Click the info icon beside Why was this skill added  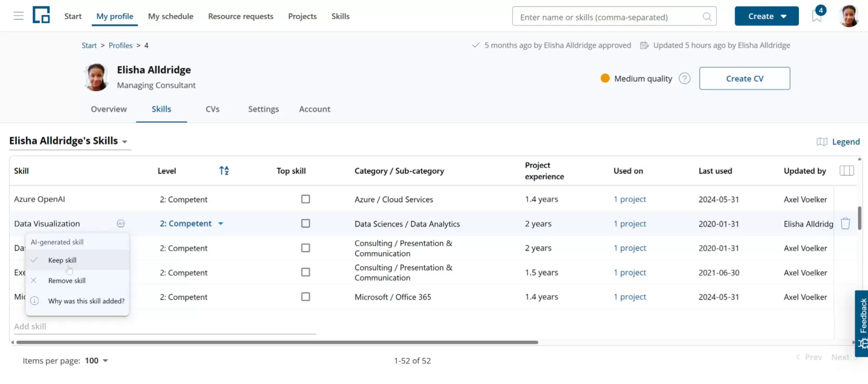coord(34,301)
